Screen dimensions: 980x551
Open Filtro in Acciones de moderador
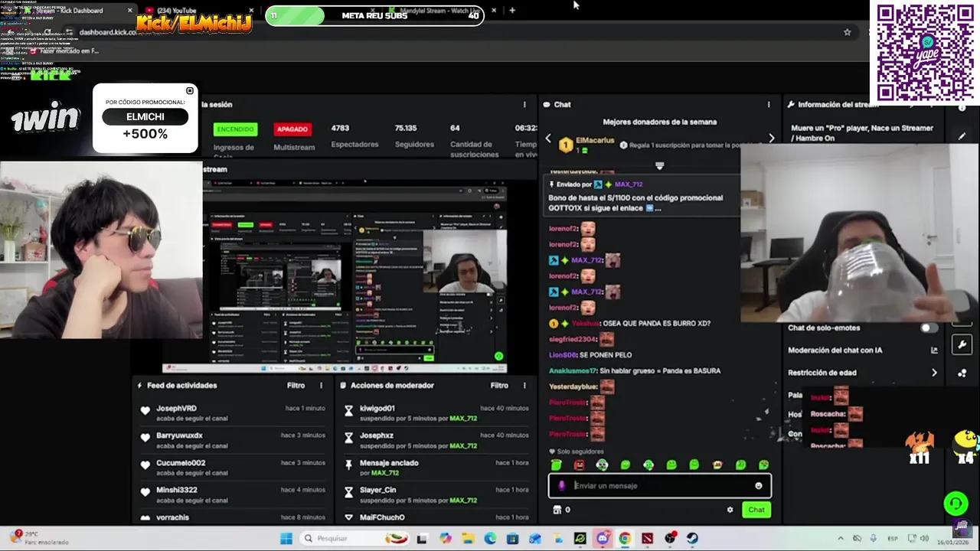click(x=499, y=386)
